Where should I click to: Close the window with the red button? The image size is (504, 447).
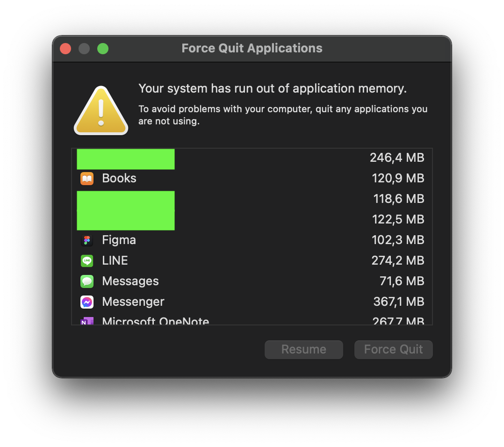click(x=65, y=49)
